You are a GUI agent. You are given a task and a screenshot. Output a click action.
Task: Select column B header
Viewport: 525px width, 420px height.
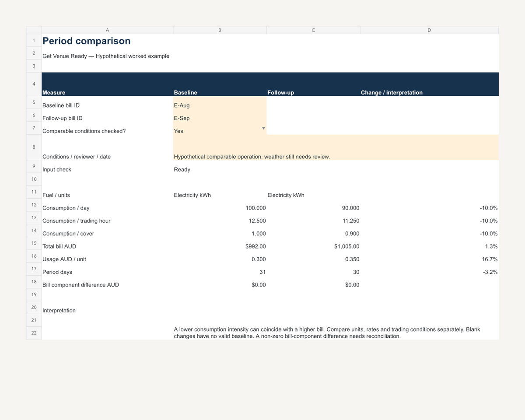point(220,30)
